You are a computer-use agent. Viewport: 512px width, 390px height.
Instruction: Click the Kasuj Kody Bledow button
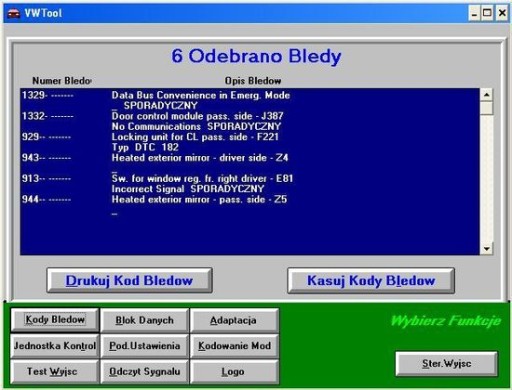pyautogui.click(x=371, y=280)
